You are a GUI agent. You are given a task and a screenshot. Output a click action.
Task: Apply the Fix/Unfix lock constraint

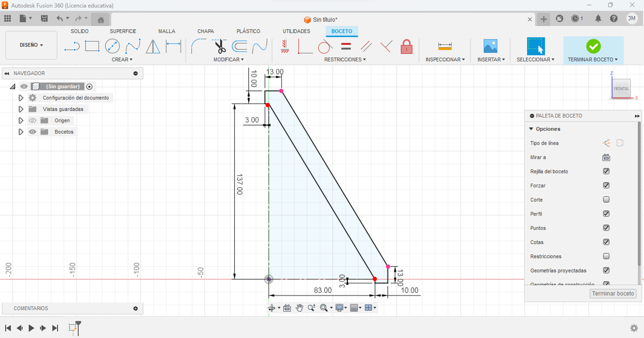click(x=406, y=47)
